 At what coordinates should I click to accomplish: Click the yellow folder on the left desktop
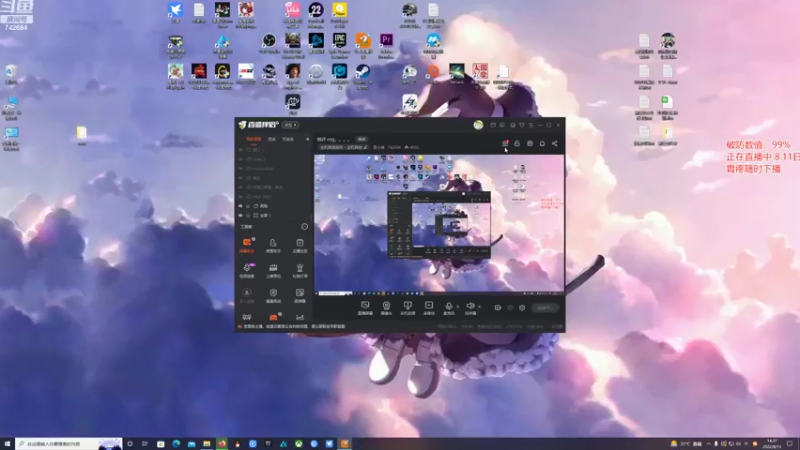click(x=82, y=134)
